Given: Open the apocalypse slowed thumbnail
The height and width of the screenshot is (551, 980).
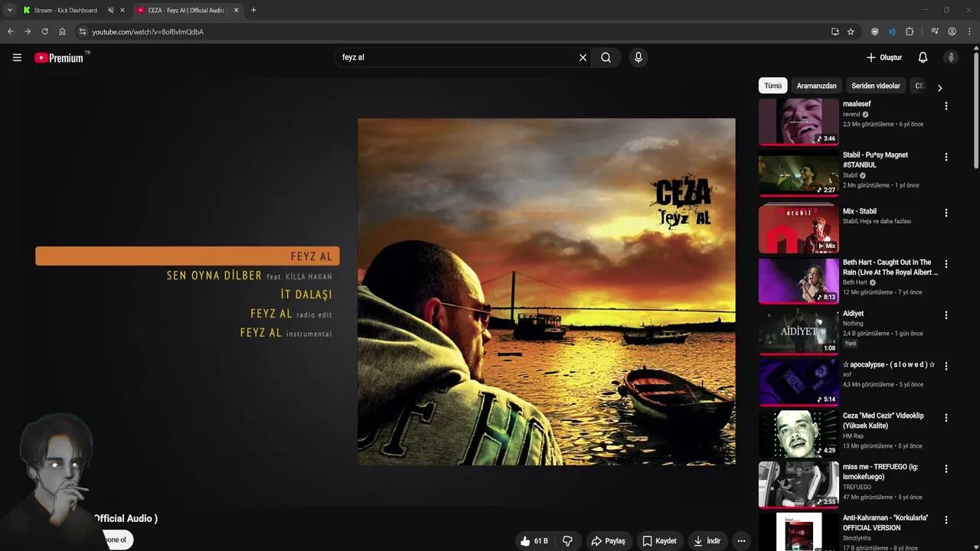Looking at the screenshot, I should [799, 383].
